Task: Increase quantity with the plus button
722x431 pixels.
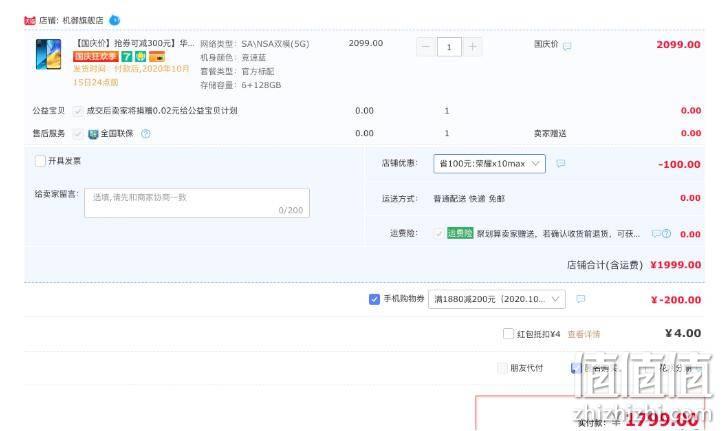Action: pos(472,47)
